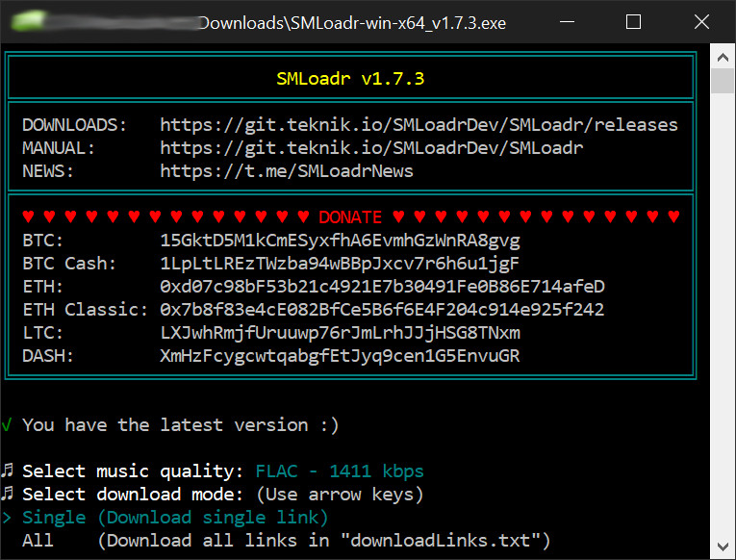
Task: Click the window title path text
Action: click(x=352, y=22)
